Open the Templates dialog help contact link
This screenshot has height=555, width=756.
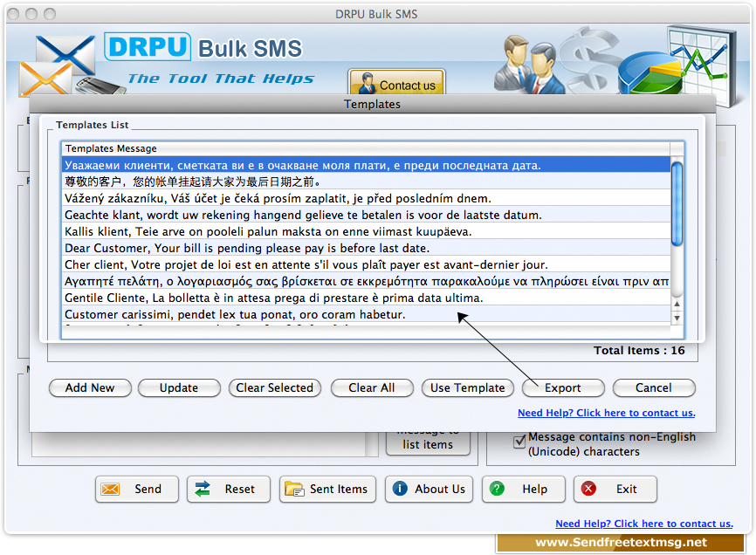tap(607, 413)
